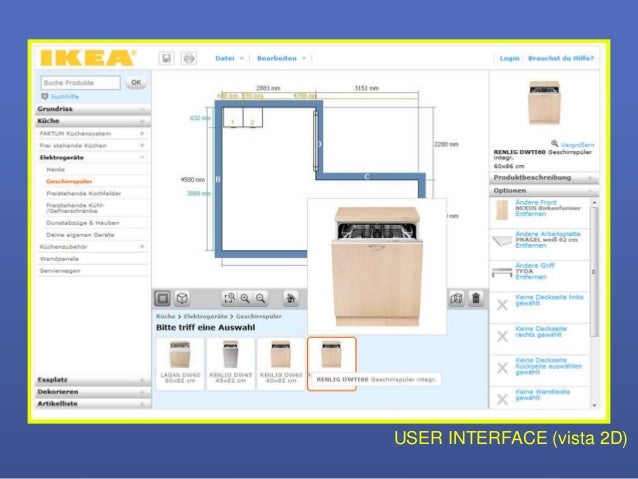Image resolution: width=638 pixels, height=479 pixels.
Task: Expand the Dekorieren section
Action: pyautogui.click(x=93, y=392)
